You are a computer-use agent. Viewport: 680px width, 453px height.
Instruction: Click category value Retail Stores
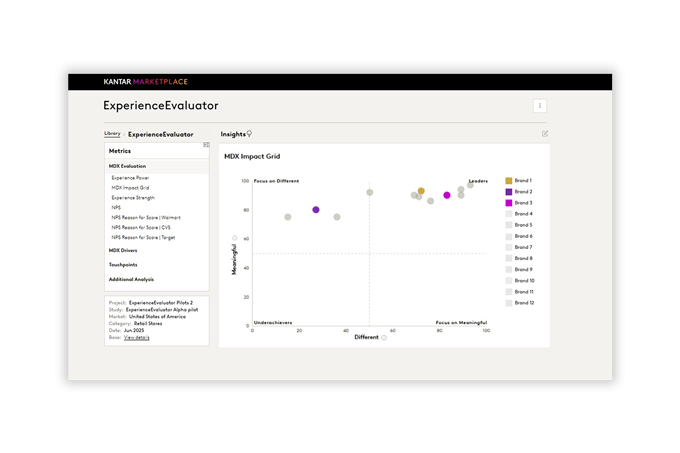pos(148,324)
